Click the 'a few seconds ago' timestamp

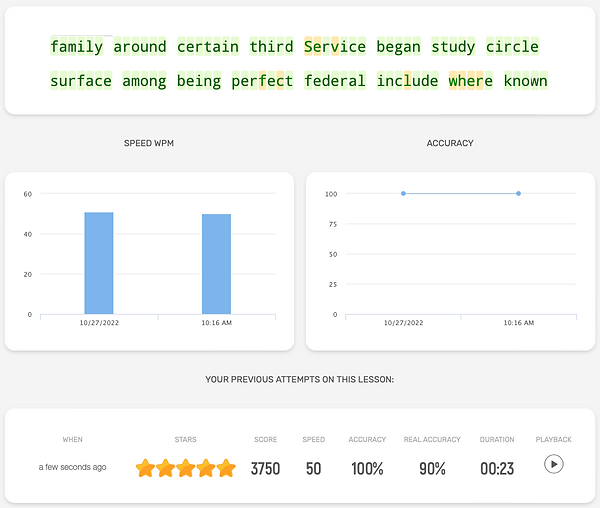72,467
